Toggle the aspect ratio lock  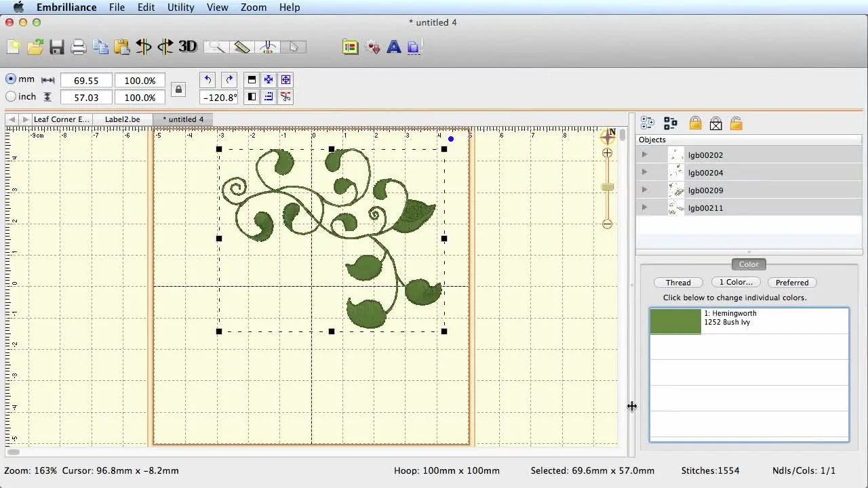click(178, 89)
